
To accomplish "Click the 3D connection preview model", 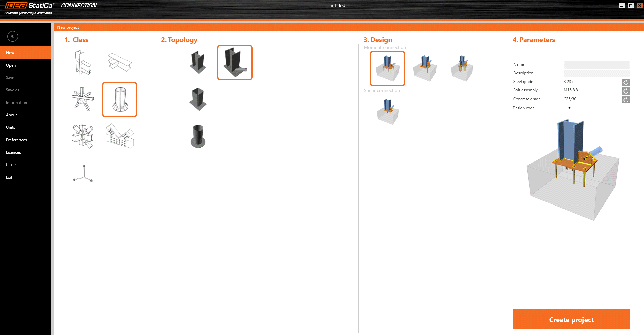I will 573,170.
